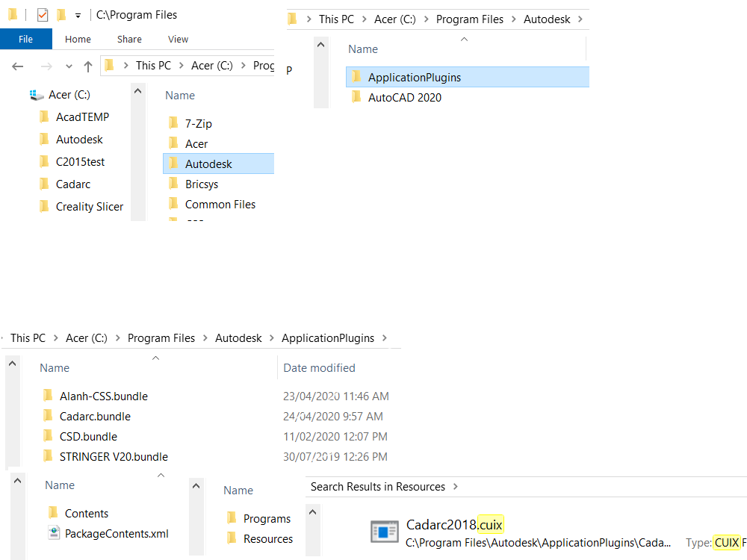Click Search Results in Resources breadcrumb

[x=378, y=487]
